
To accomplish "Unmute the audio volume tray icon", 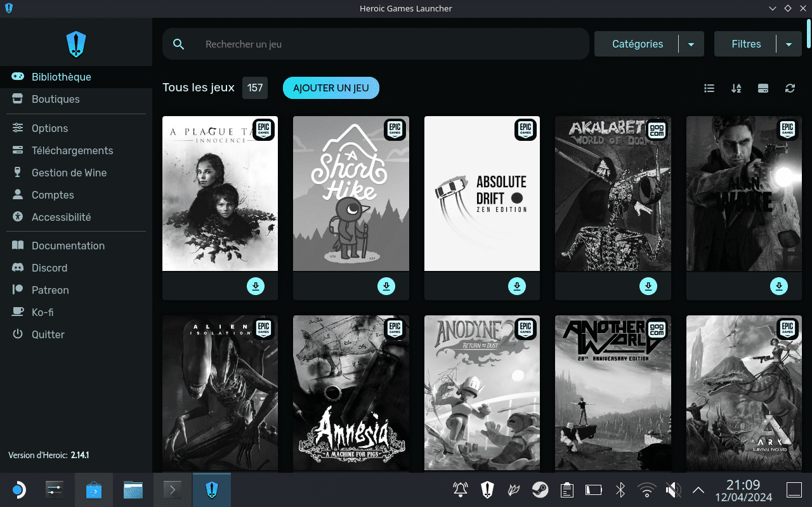I will coord(673,490).
